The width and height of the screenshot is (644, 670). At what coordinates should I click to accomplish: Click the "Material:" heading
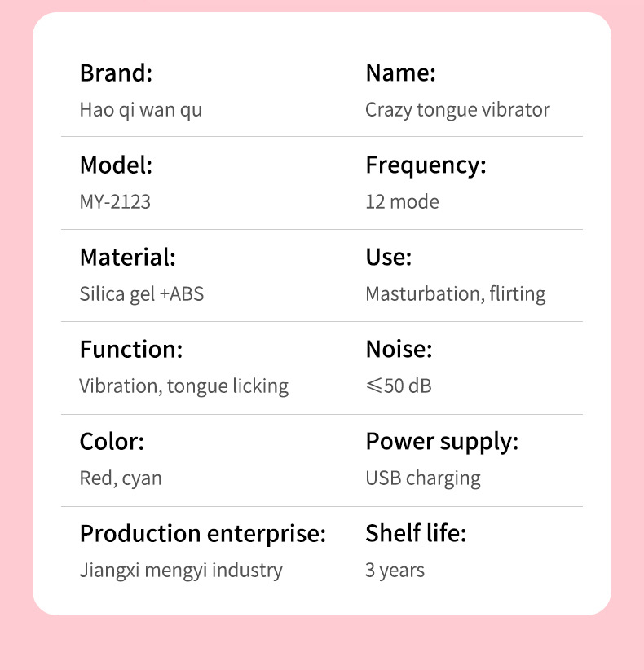127,258
